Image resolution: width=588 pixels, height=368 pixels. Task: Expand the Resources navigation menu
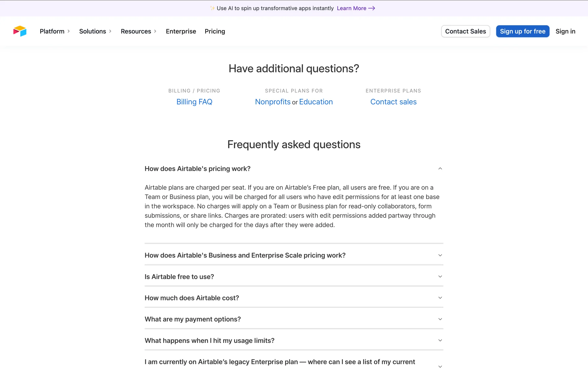(138, 31)
